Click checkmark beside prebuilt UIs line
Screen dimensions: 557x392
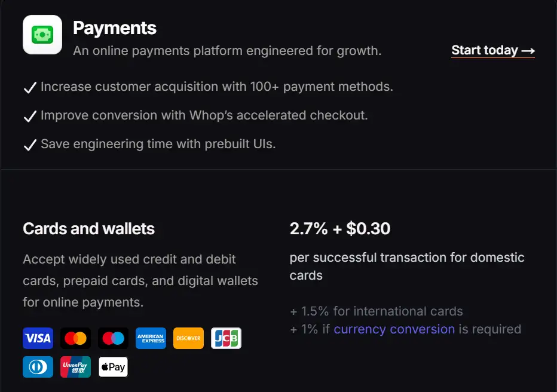[30, 145]
